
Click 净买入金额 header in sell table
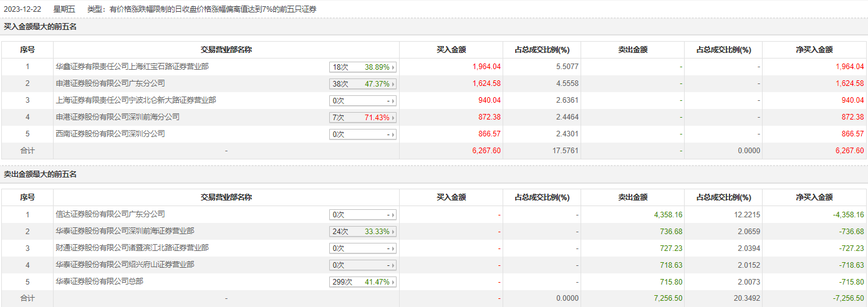coord(814,197)
